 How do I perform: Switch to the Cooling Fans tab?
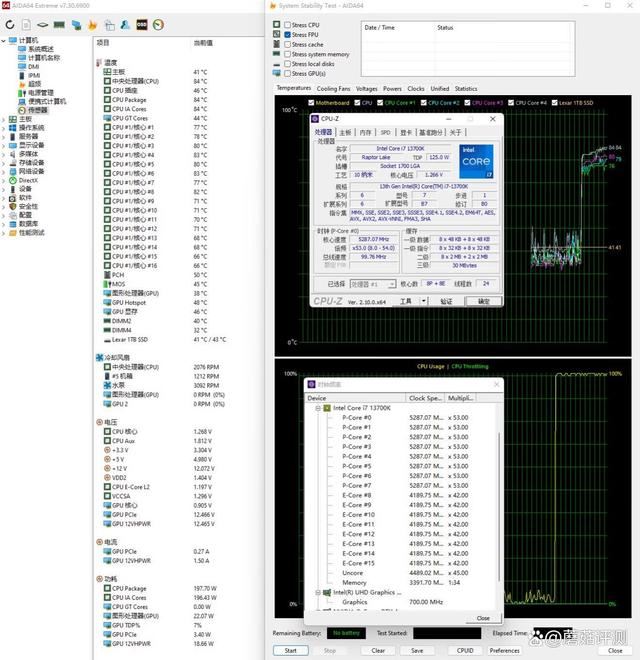click(x=333, y=88)
